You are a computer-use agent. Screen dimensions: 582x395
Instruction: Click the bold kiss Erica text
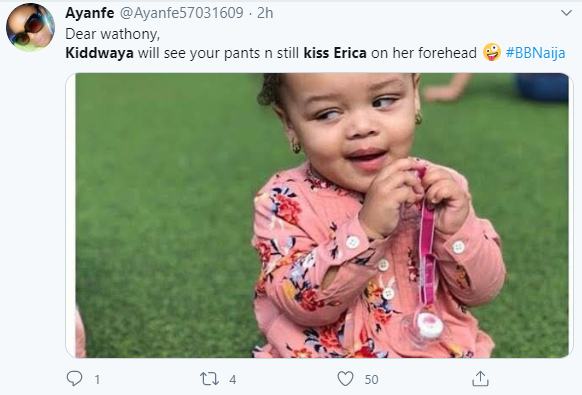pyautogui.click(x=335, y=53)
